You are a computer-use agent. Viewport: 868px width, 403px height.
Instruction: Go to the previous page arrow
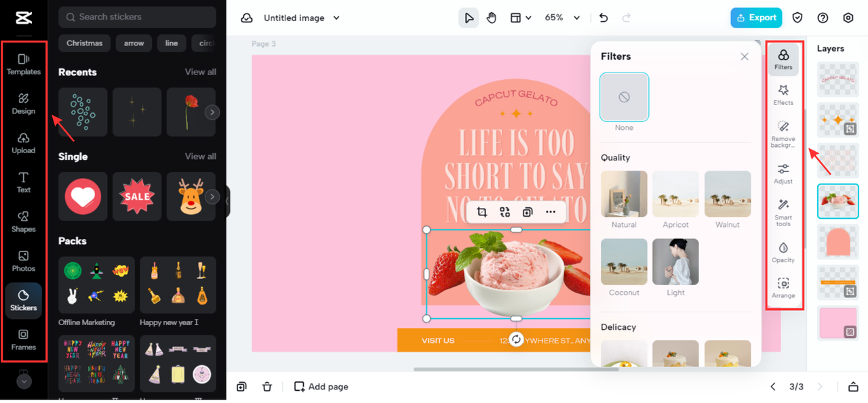coord(773,387)
